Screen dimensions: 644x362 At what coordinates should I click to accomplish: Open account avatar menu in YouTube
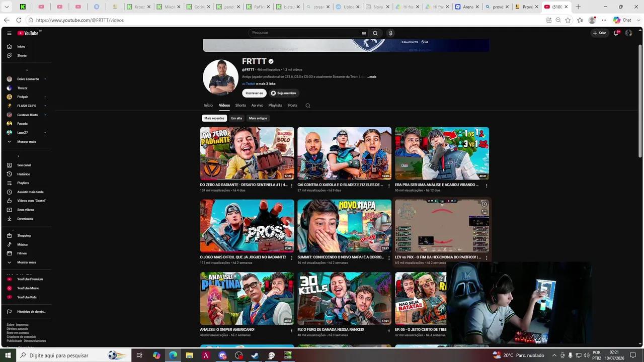(x=628, y=33)
